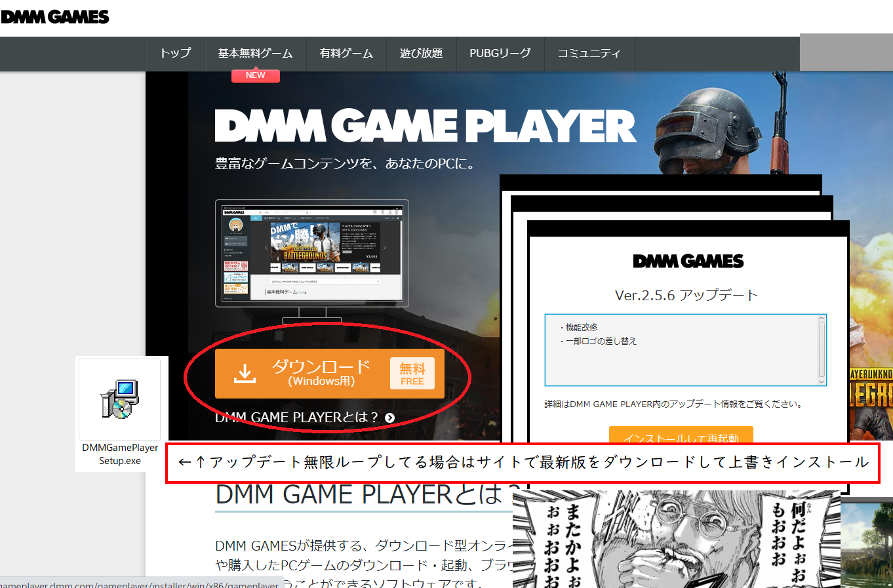Click the Ver.2.5.6 アップデート heading

[x=686, y=296]
